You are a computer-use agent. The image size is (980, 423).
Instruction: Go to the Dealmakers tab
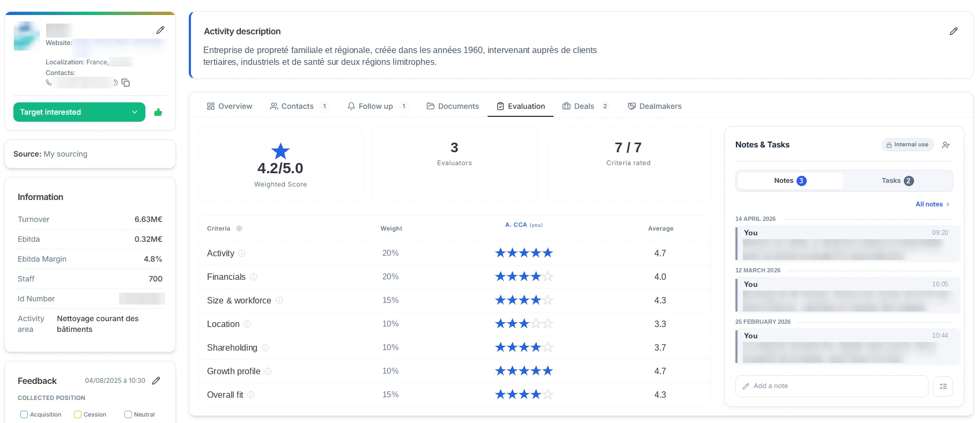(x=654, y=106)
